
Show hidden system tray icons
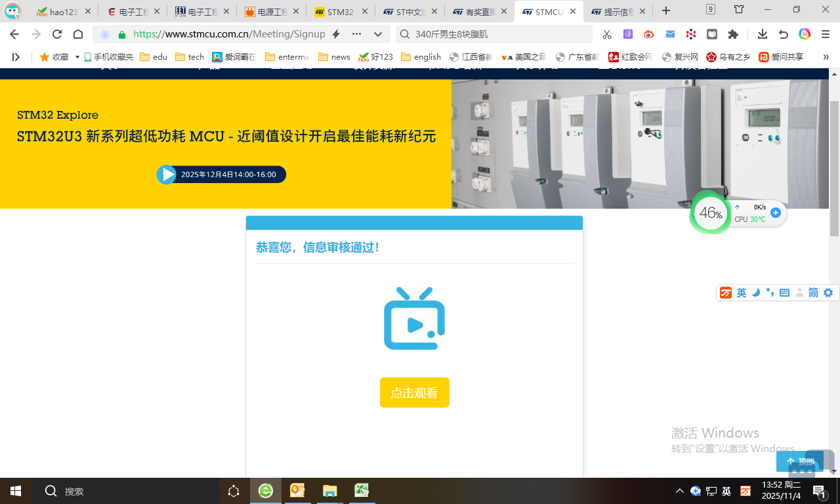(x=680, y=491)
